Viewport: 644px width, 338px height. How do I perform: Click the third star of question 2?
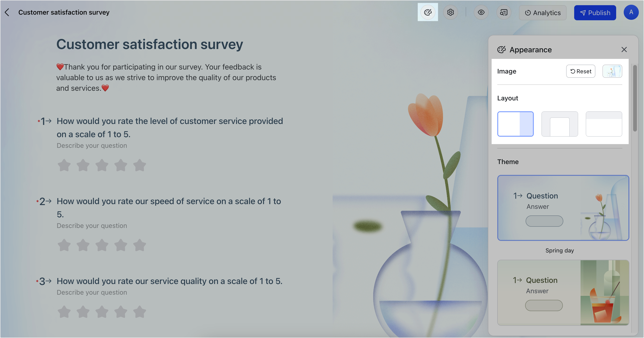point(102,245)
